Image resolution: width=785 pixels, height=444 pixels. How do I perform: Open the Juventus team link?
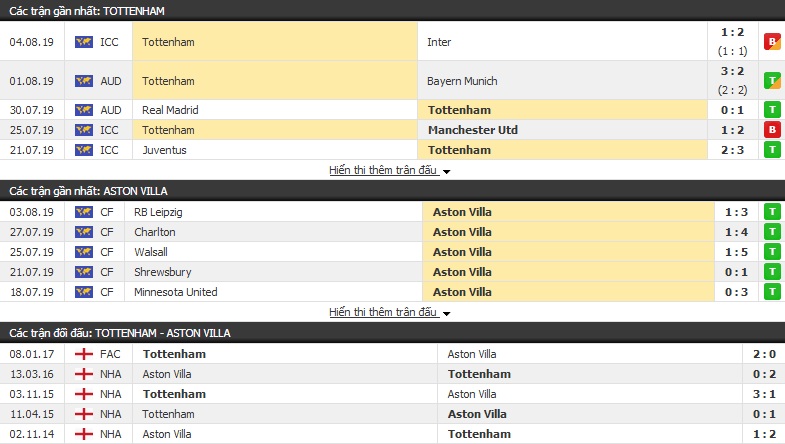[x=164, y=150]
